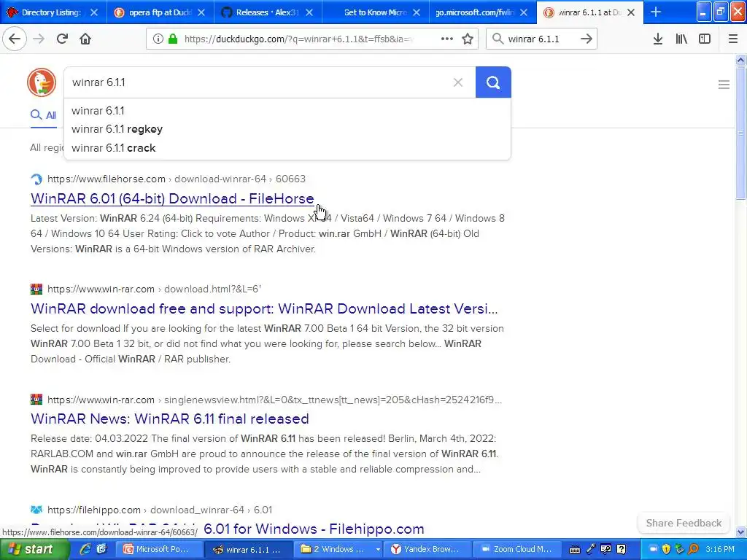Open the Firefox hamburger menu
Image resolution: width=747 pixels, height=560 pixels.
(x=733, y=39)
